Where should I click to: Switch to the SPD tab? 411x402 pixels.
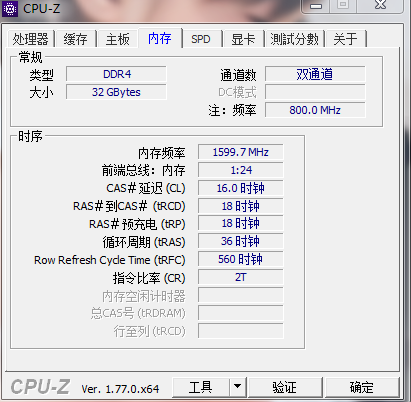coord(201,39)
